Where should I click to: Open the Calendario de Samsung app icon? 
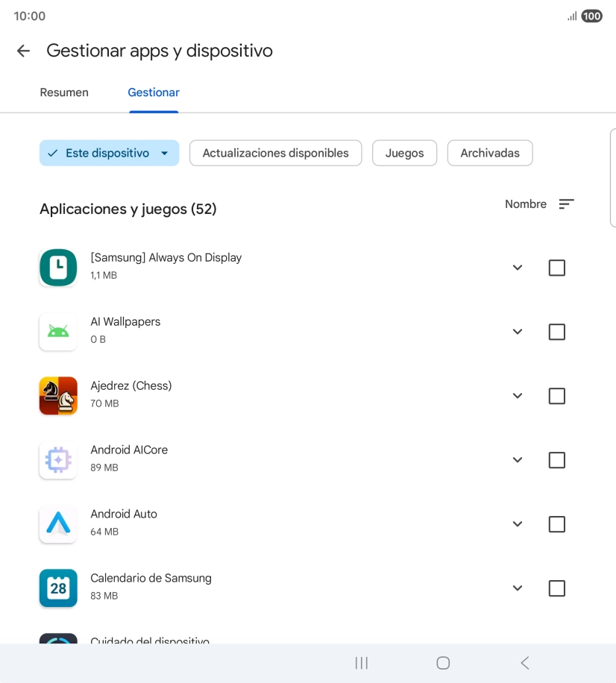58,588
